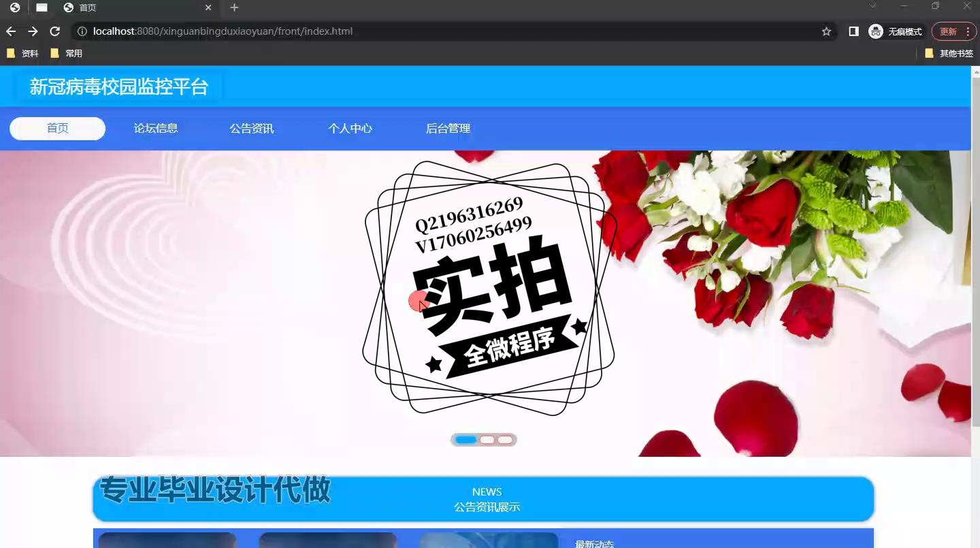Open 个人中心 from the navigation bar
This screenshot has height=548, width=980.
coord(350,128)
